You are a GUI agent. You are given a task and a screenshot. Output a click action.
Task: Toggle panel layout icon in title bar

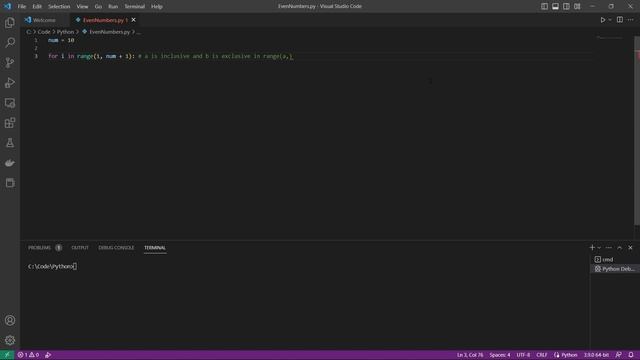coord(556,6)
